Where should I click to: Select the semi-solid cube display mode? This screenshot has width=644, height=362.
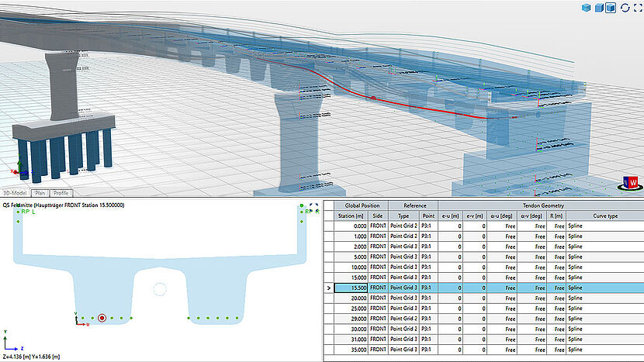pos(600,8)
